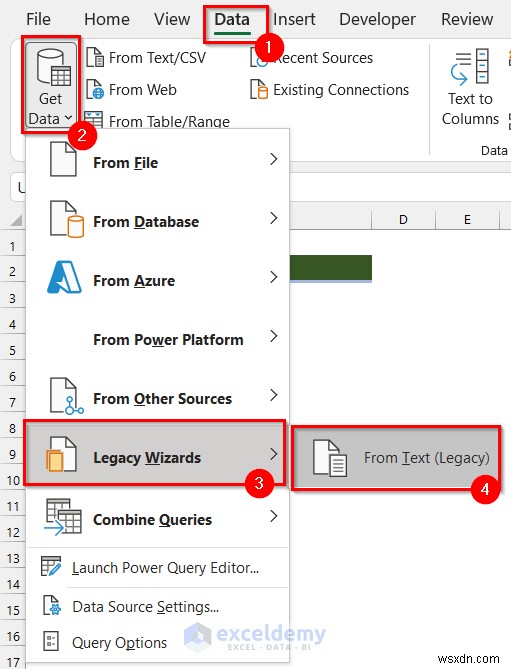The height and width of the screenshot is (669, 511).
Task: Click Launch Power Query Editor text
Action: (165, 567)
